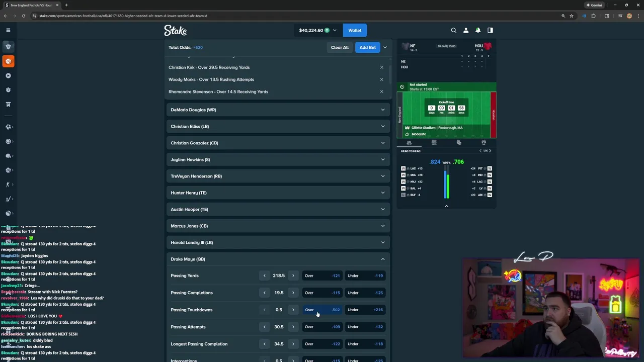
Task: Increase the Passing Touchdowns line from 0.5
Action: click(x=293, y=310)
